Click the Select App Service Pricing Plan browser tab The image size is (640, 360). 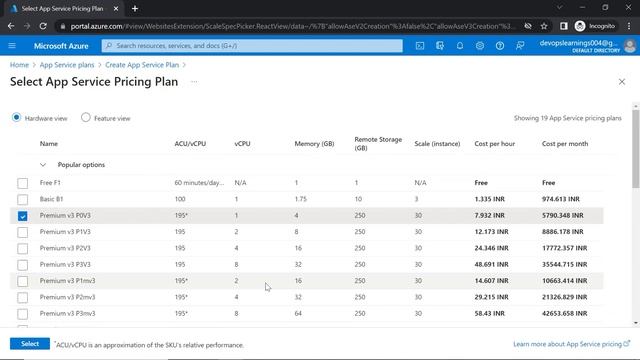coord(62,9)
